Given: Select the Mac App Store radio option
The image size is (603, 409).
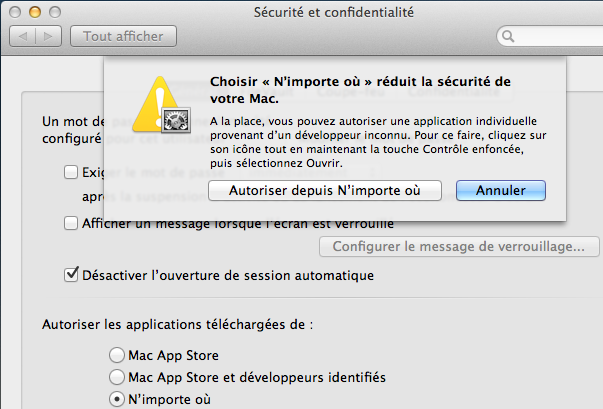Looking at the screenshot, I should coord(117,355).
